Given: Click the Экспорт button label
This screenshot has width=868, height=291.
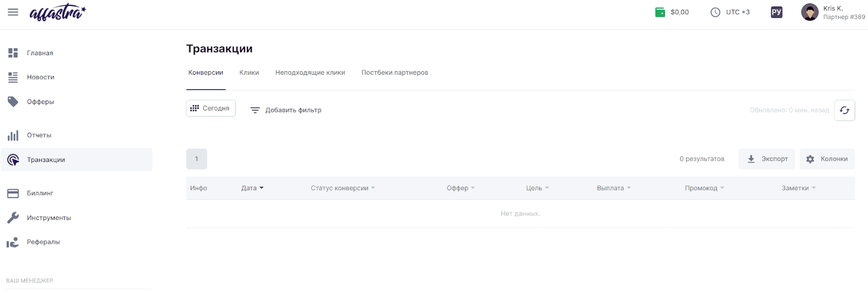Looking at the screenshot, I should [775, 159].
